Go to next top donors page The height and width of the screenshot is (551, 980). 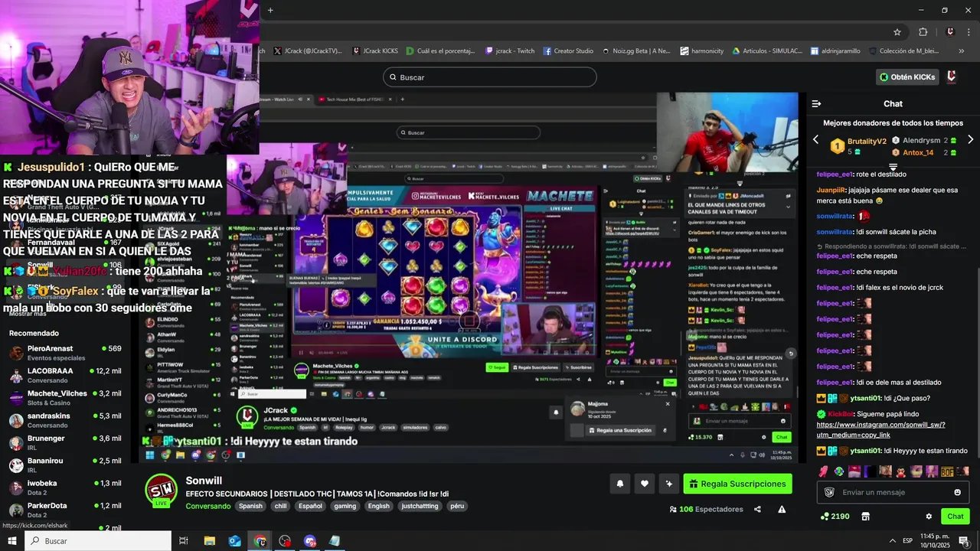[971, 140]
